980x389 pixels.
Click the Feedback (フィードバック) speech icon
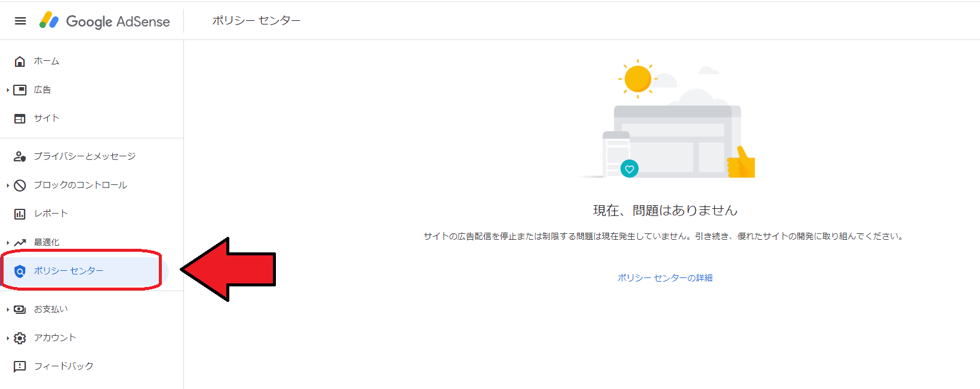(20, 366)
